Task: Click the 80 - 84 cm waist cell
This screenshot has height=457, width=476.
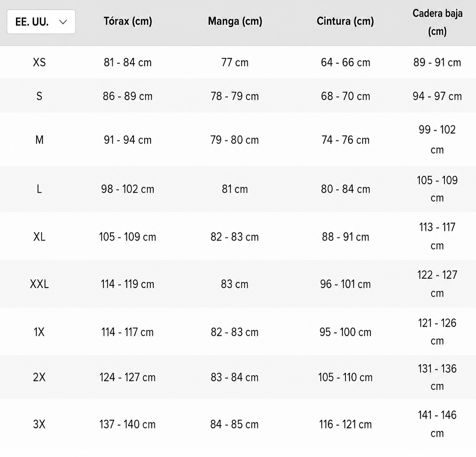Action: coord(345,189)
